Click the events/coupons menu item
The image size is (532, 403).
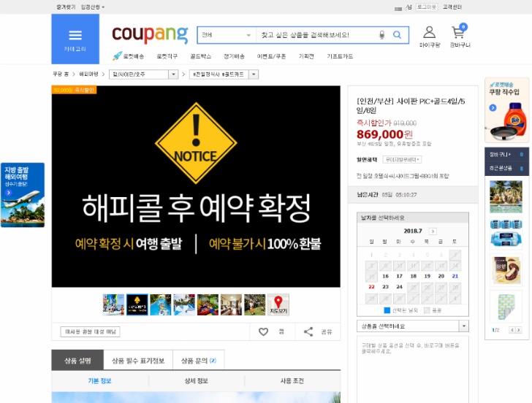(x=271, y=56)
